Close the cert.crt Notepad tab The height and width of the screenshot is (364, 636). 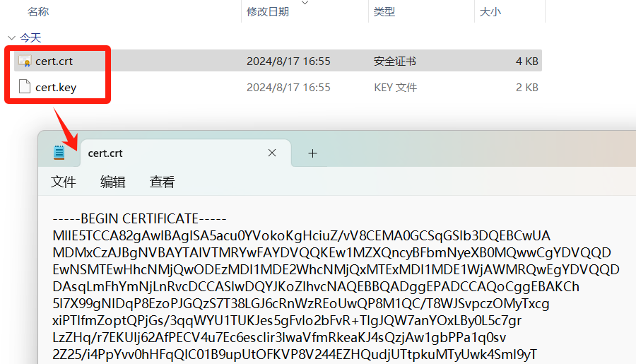pos(272,153)
